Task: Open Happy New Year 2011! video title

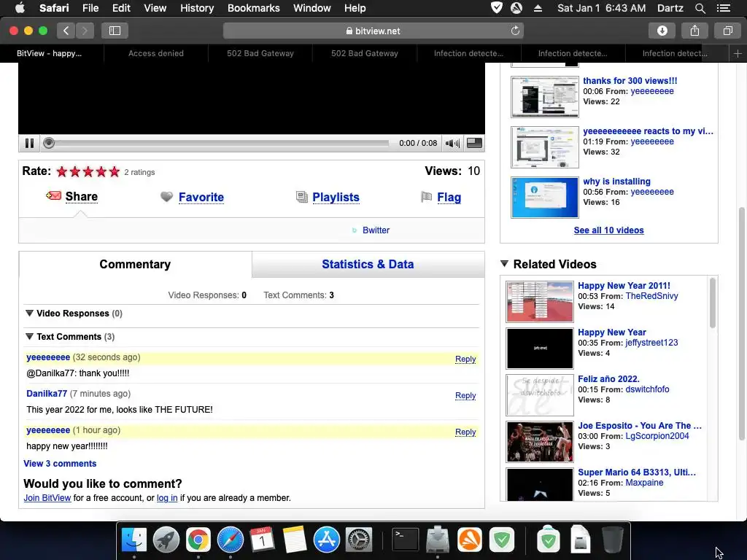Action: pos(624,286)
